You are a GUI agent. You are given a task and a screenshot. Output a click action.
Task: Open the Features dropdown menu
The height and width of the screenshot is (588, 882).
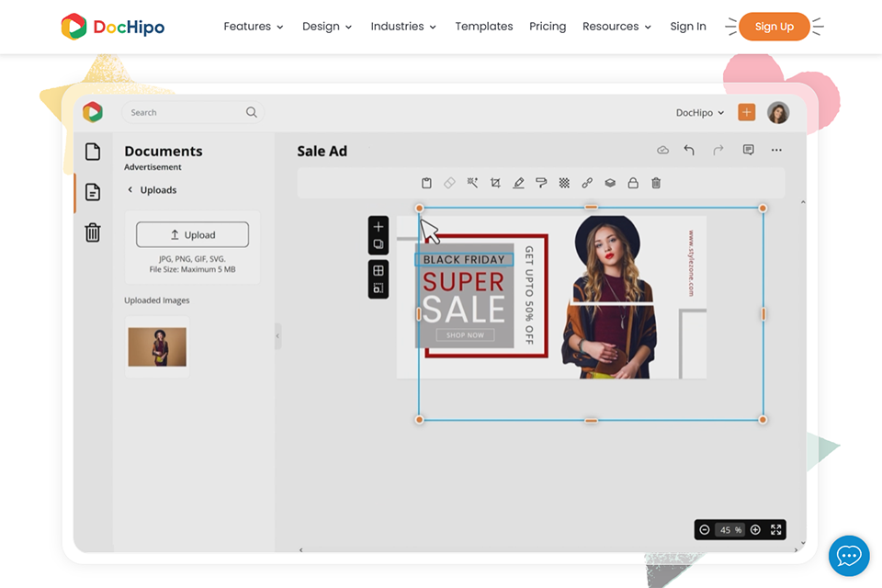254,27
